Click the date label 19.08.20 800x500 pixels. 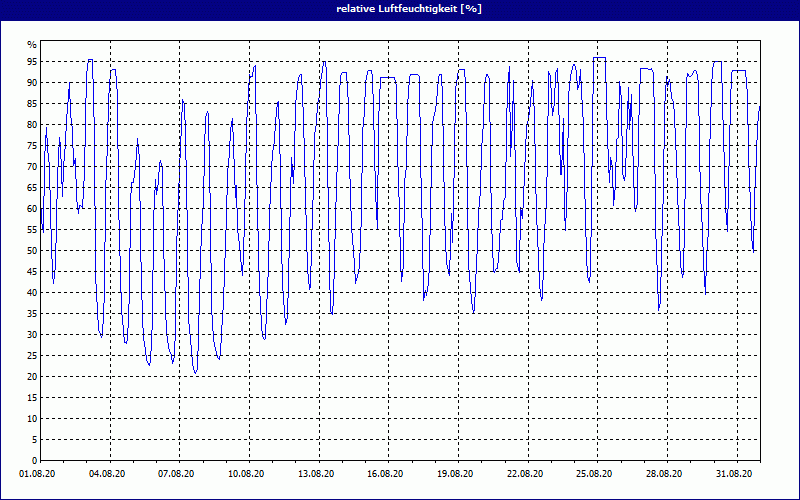[x=455, y=474]
